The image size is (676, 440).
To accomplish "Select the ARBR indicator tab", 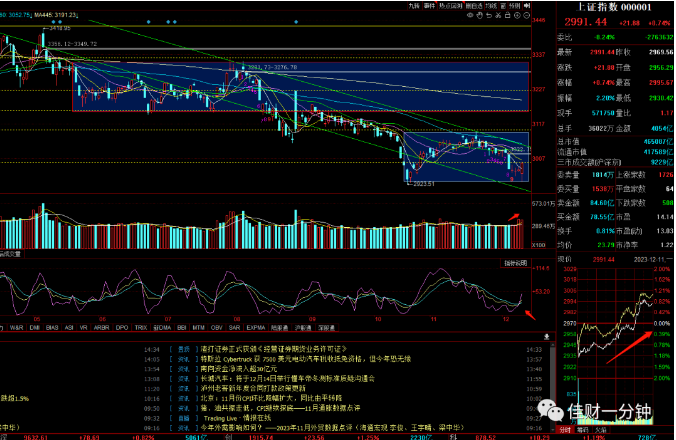I will pos(101,328).
